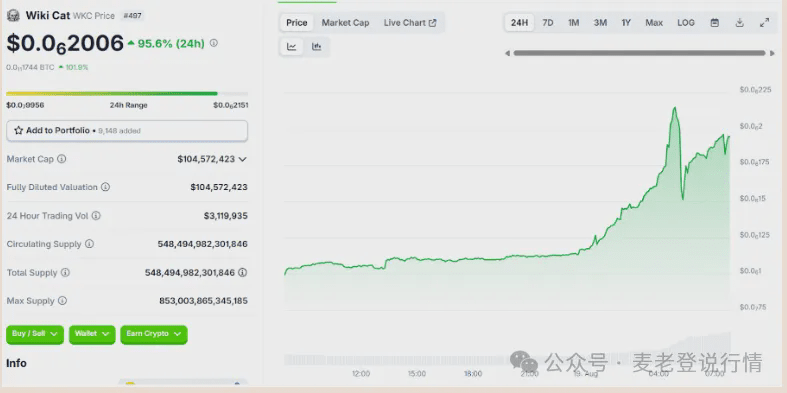Open Max Supply info icon
Screen dimensions: 787x393
[x=62, y=301]
